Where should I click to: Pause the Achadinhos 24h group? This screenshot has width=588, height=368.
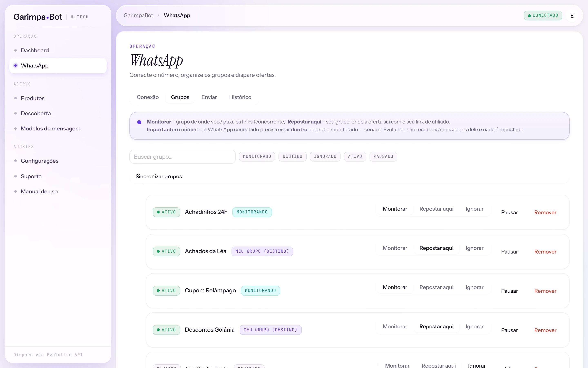[x=509, y=212]
